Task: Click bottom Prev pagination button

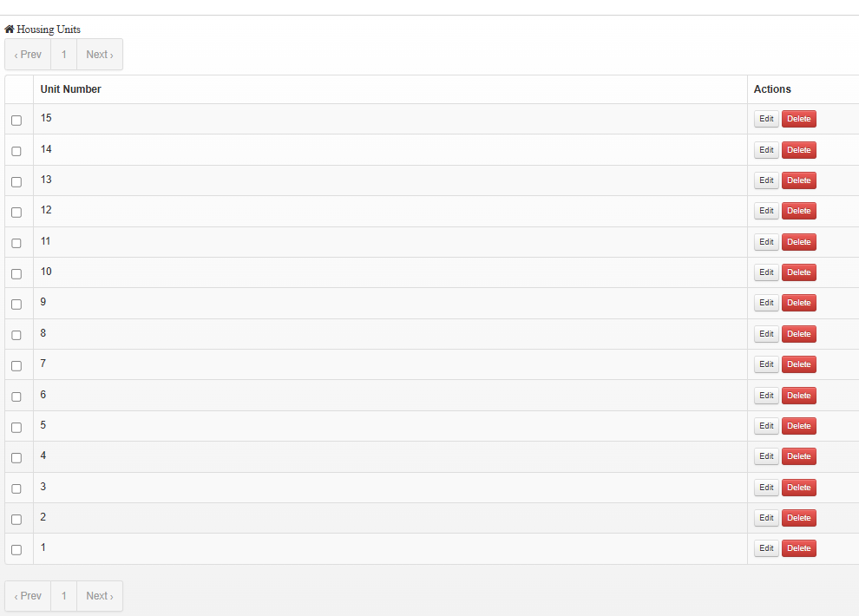Action: coord(28,596)
